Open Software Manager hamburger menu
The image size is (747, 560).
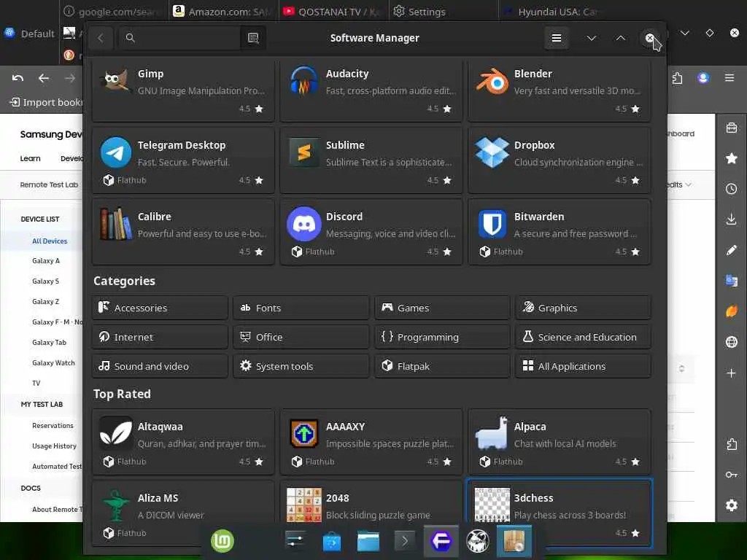tap(556, 38)
